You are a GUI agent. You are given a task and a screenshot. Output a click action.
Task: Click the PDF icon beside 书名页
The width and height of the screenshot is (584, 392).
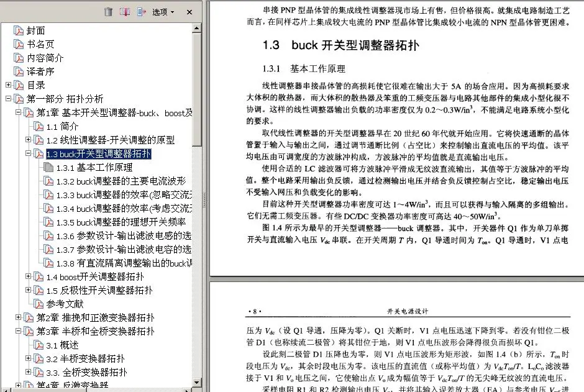[x=19, y=44]
